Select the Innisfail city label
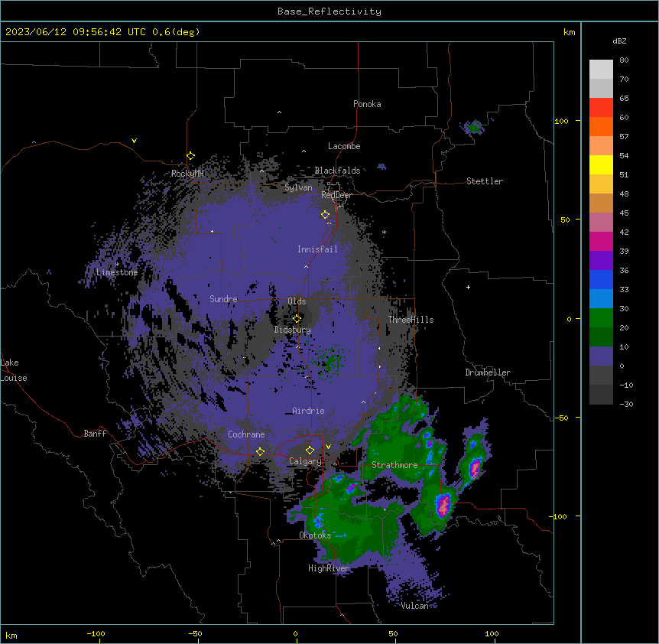This screenshot has width=659, height=644. tap(317, 249)
